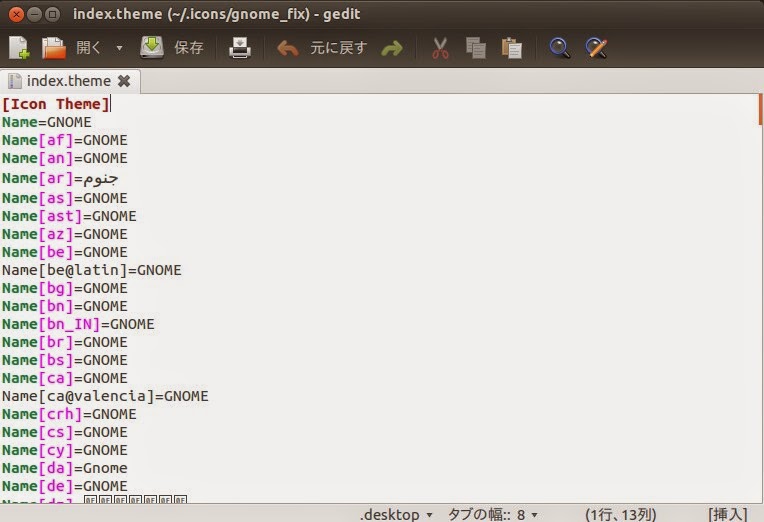Click the Name[af]=GNOME line
Screen dimensions: 764x522
[x=65, y=140]
